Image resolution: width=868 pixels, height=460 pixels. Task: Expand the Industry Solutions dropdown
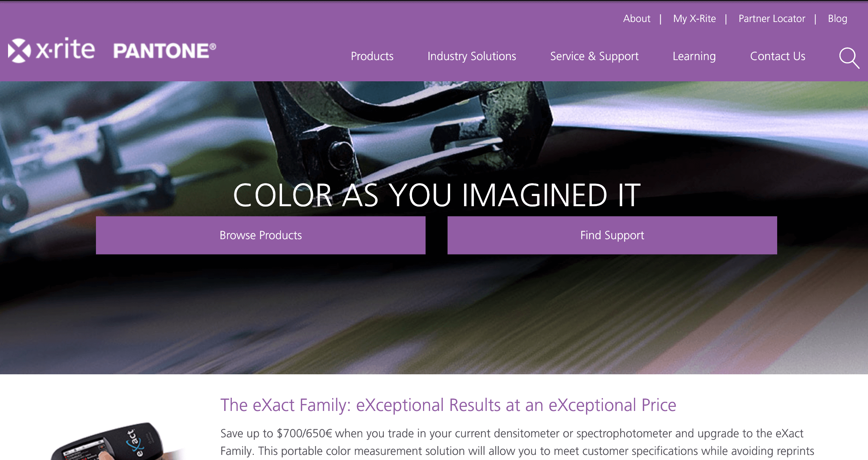point(471,56)
